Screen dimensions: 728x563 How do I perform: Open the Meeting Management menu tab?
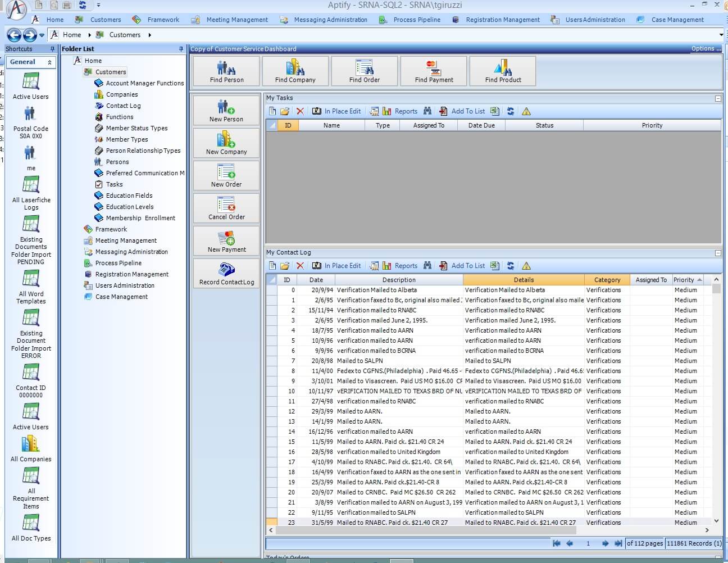[x=230, y=20]
